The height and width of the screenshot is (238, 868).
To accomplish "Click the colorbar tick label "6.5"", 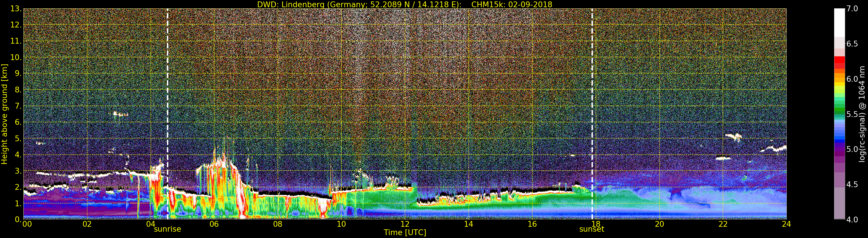I will tap(852, 44).
